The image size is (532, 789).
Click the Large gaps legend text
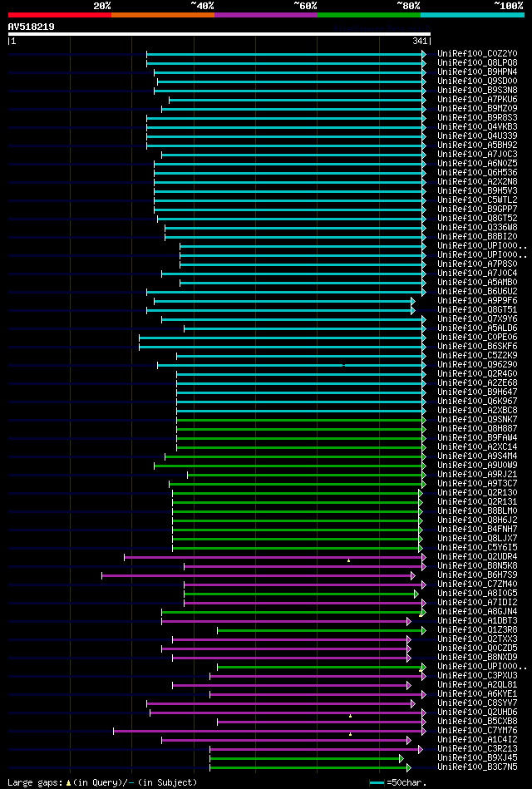102,782
